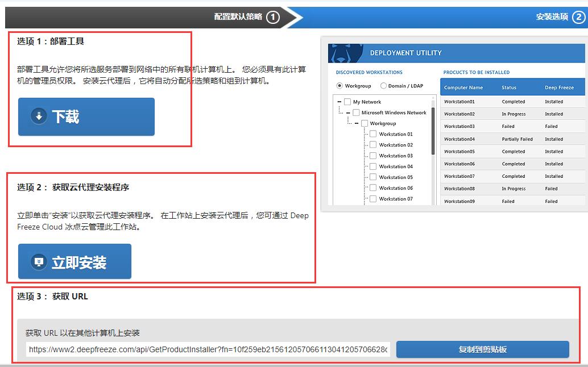Tick the Workstation 01 checkbox
The image size is (588, 367).
[x=373, y=134]
